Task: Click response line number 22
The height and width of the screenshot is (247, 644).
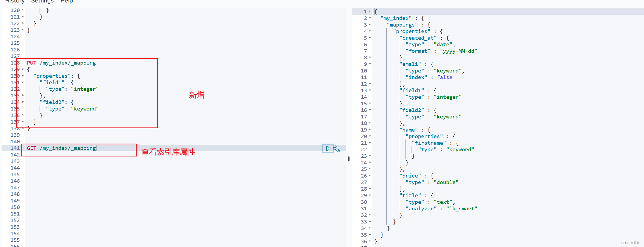Action: point(364,150)
